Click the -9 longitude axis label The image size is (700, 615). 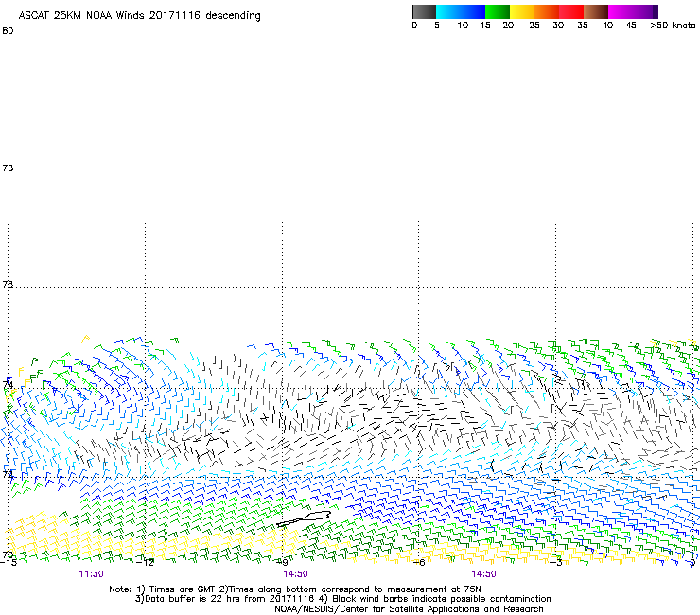click(x=283, y=562)
